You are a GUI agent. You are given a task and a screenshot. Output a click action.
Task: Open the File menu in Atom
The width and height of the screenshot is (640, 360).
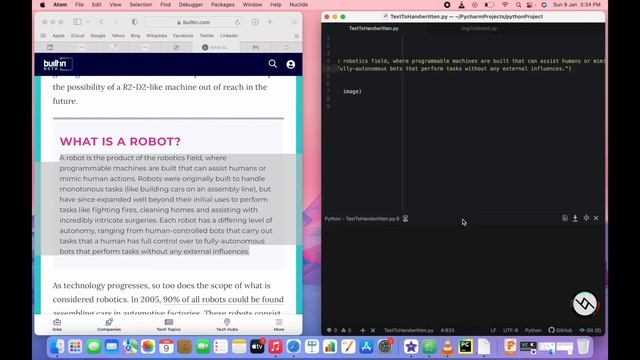79,4
